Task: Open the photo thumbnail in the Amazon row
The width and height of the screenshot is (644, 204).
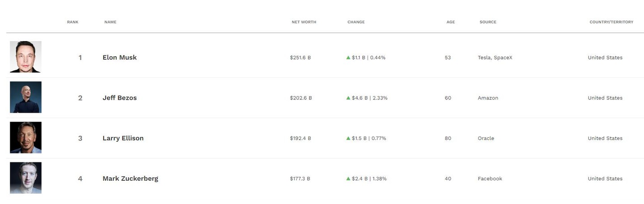Action: (x=25, y=97)
